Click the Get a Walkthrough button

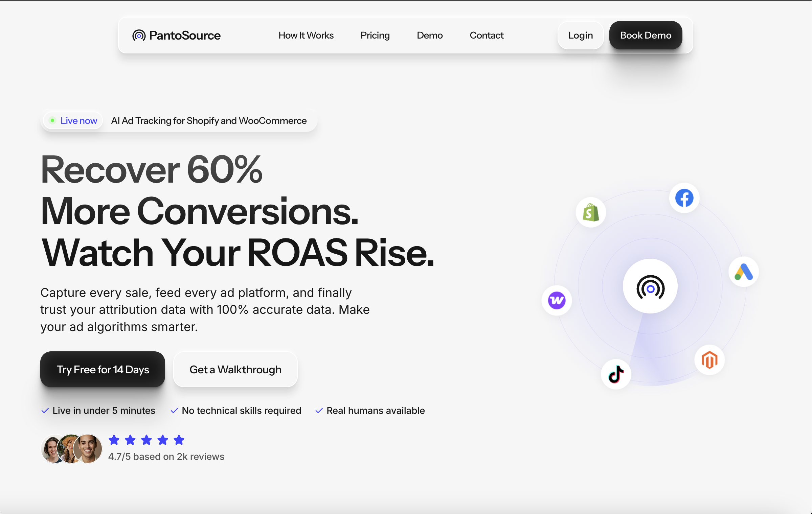coord(235,369)
